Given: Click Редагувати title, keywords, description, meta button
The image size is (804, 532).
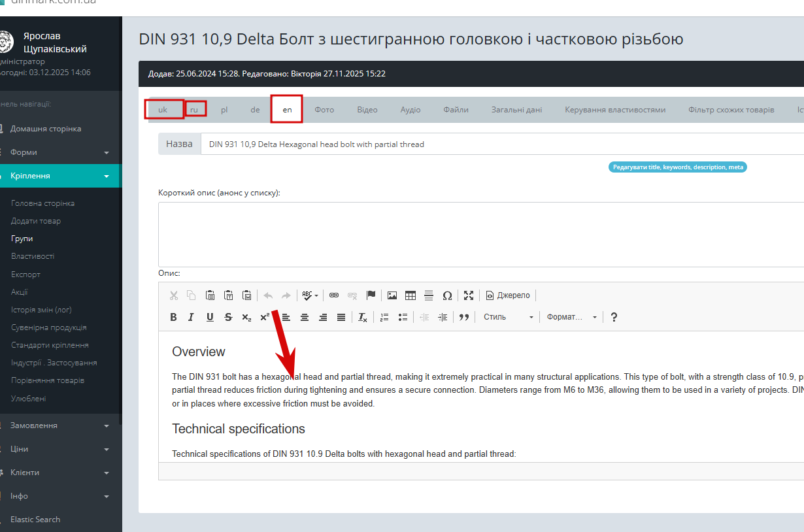Looking at the screenshot, I should (x=678, y=167).
